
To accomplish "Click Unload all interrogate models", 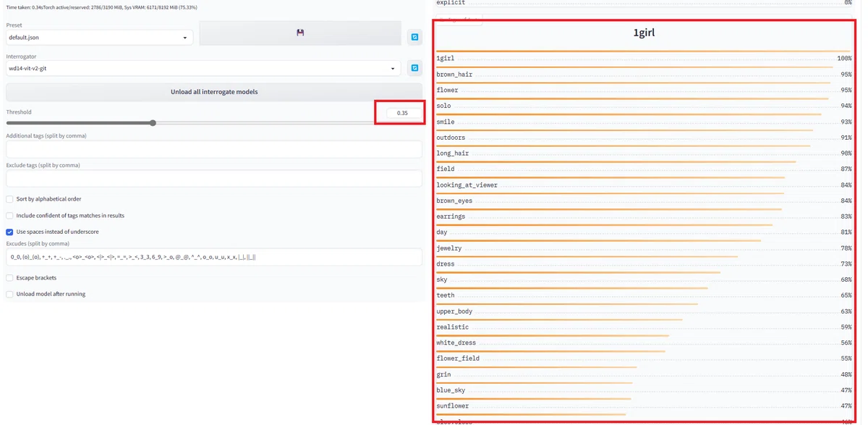I will (214, 92).
